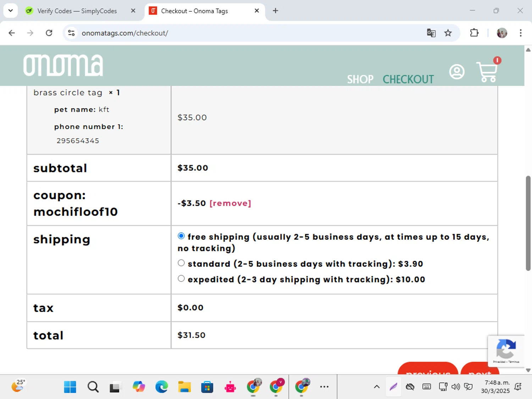
Task: Select expedited shipping for $10.00
Action: tap(181, 278)
